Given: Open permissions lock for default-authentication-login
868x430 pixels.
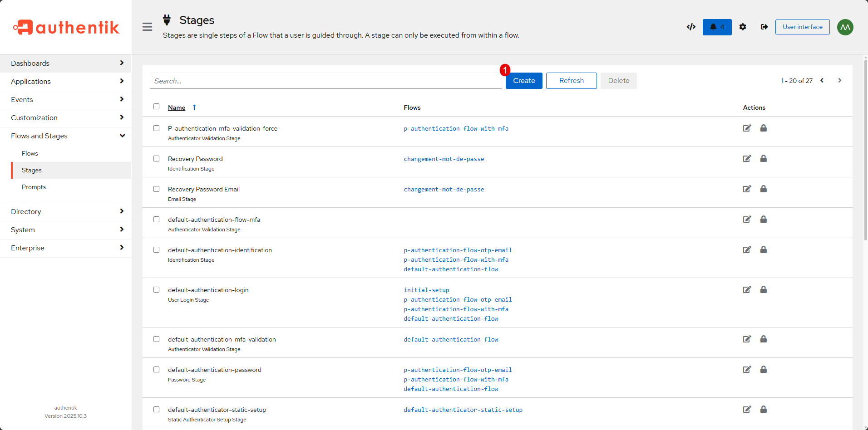Looking at the screenshot, I should click(764, 290).
